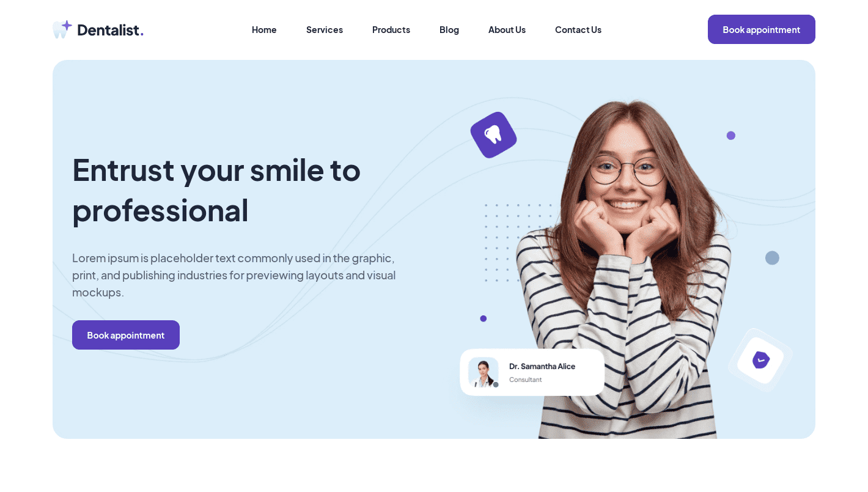
Task: Click the purple dot at the hero's upper right
Action: [731, 136]
